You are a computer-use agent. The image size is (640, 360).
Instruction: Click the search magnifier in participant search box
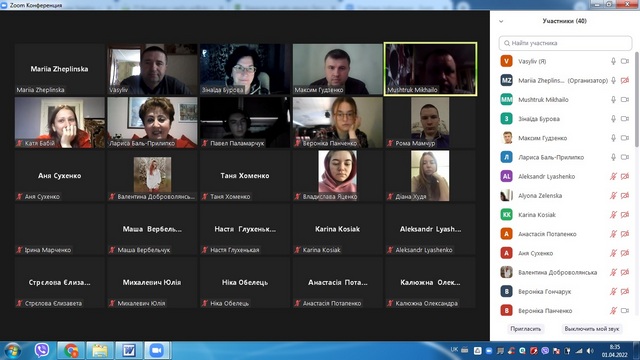click(x=507, y=43)
